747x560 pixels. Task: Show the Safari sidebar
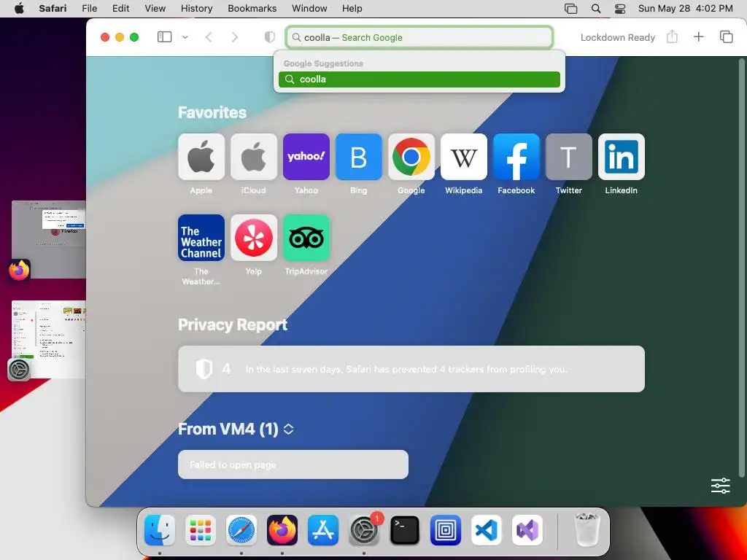(164, 36)
